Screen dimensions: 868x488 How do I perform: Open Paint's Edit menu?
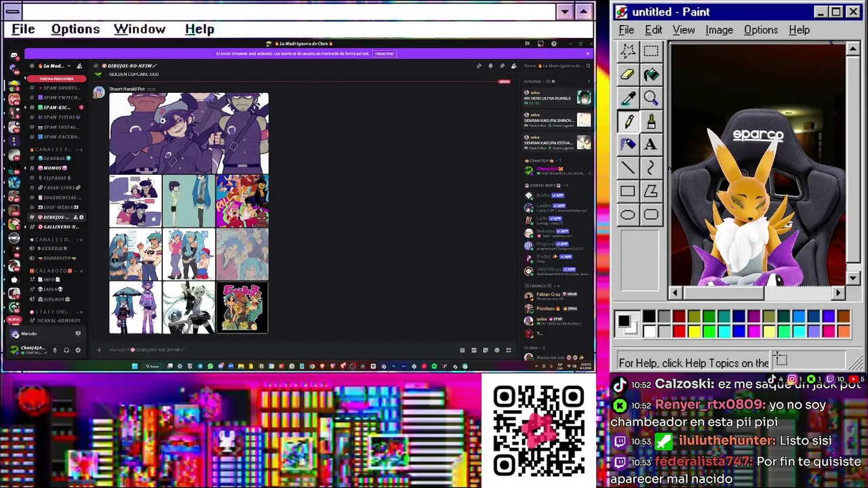coord(653,30)
